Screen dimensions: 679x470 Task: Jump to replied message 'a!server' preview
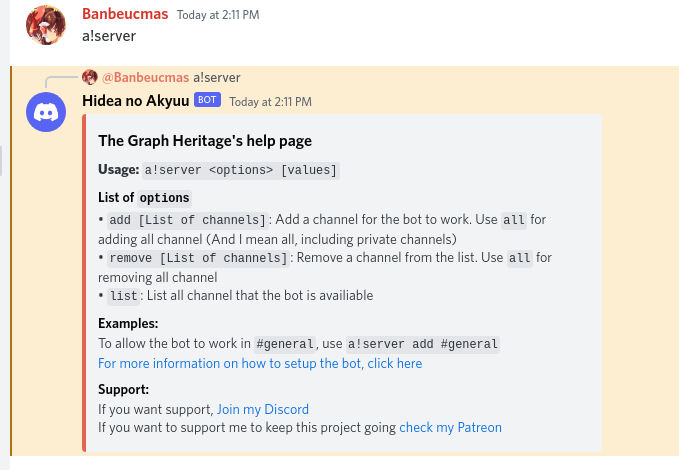(x=217, y=78)
